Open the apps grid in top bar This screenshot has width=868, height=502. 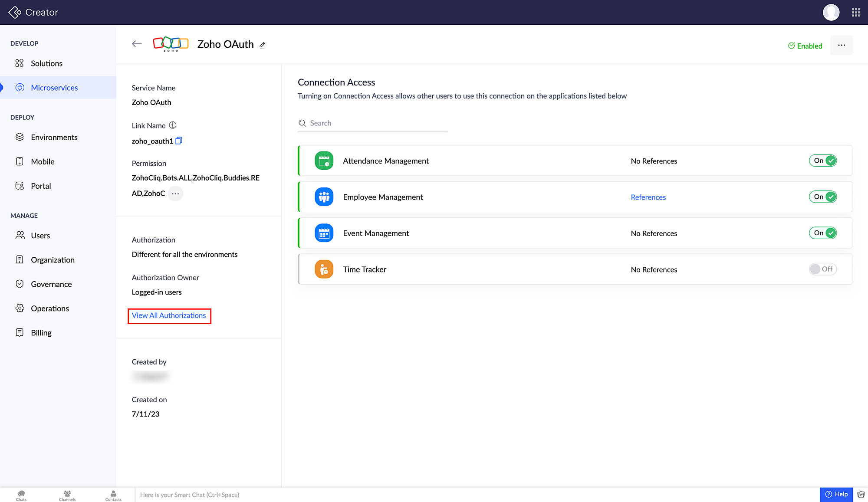[856, 12]
